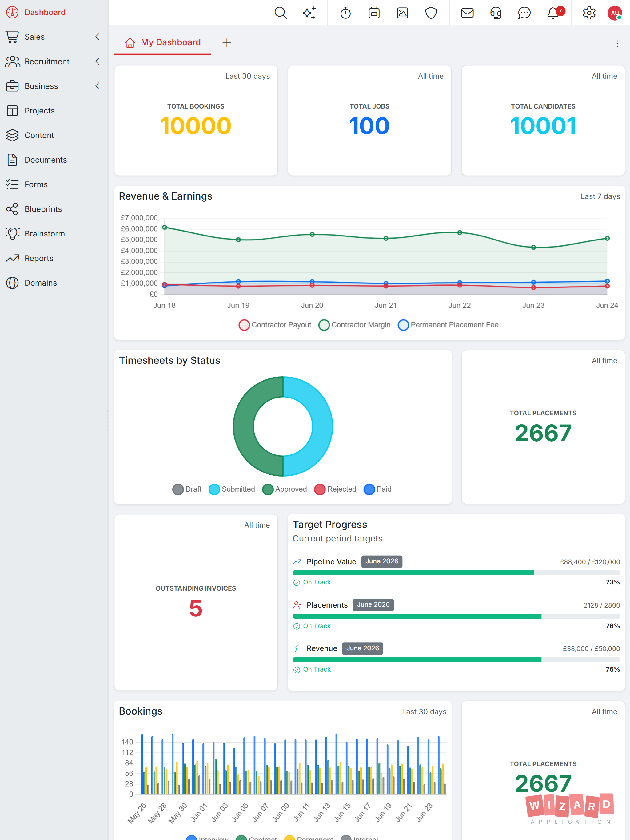
Task: Add a new dashboard tab with plus
Action: pyautogui.click(x=227, y=42)
